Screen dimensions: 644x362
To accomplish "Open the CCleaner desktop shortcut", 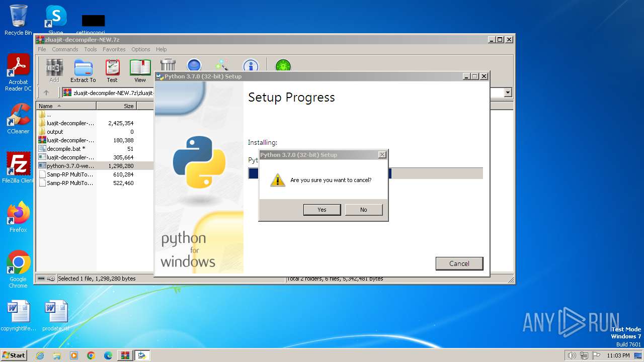I will [x=18, y=119].
